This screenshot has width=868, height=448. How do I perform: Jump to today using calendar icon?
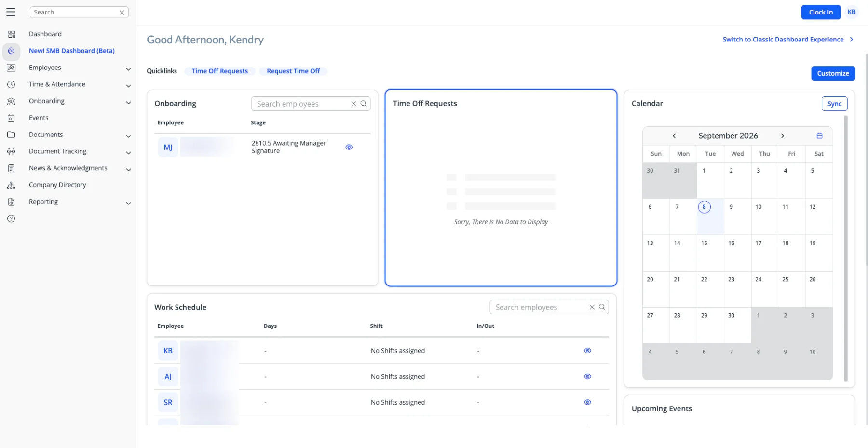(x=819, y=136)
